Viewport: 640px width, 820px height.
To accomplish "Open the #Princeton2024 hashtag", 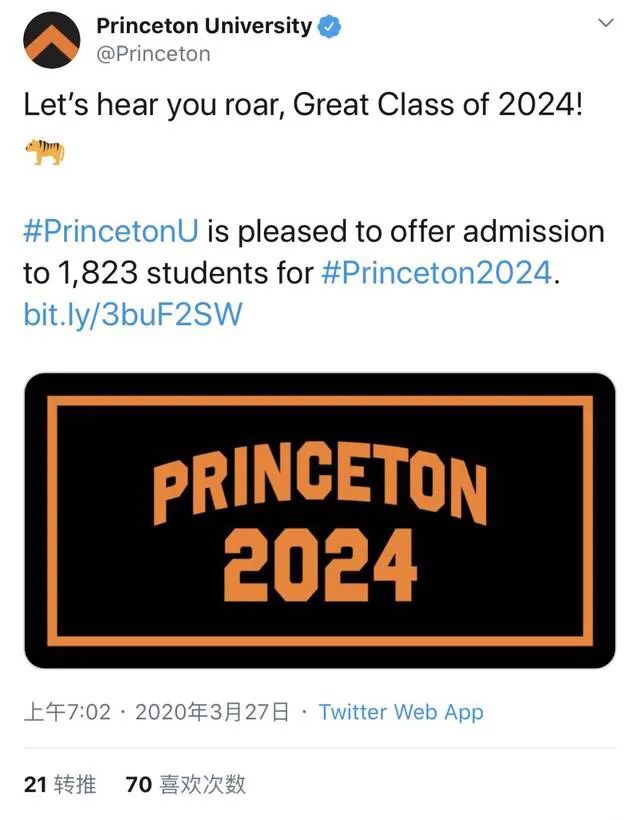I will tap(437, 272).
